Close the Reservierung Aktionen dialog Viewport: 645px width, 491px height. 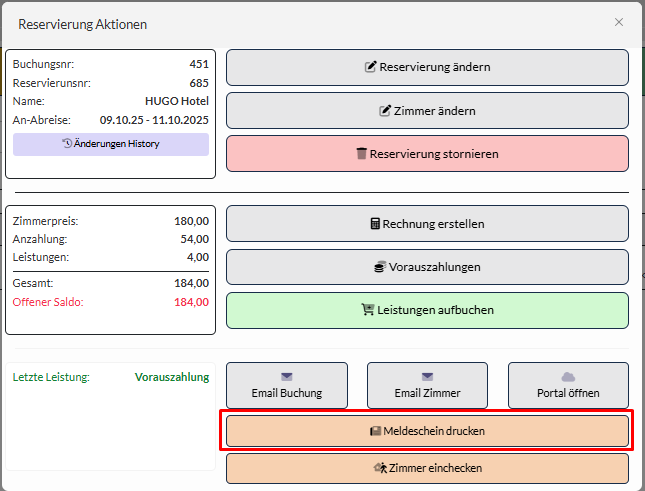tap(619, 22)
